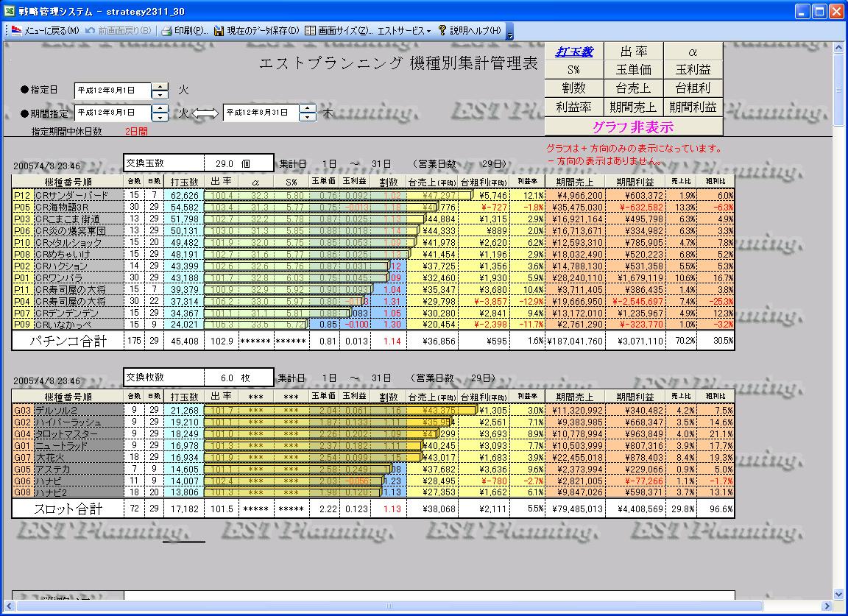Viewport: 848px width, 616px height.
Task: Click the スロット合計 total row label
Action: 68,509
